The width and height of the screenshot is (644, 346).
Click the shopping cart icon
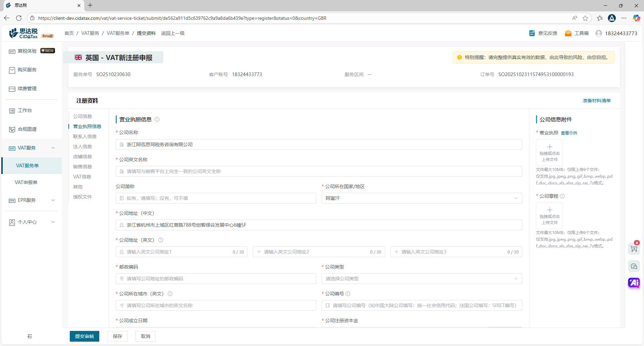point(634,249)
